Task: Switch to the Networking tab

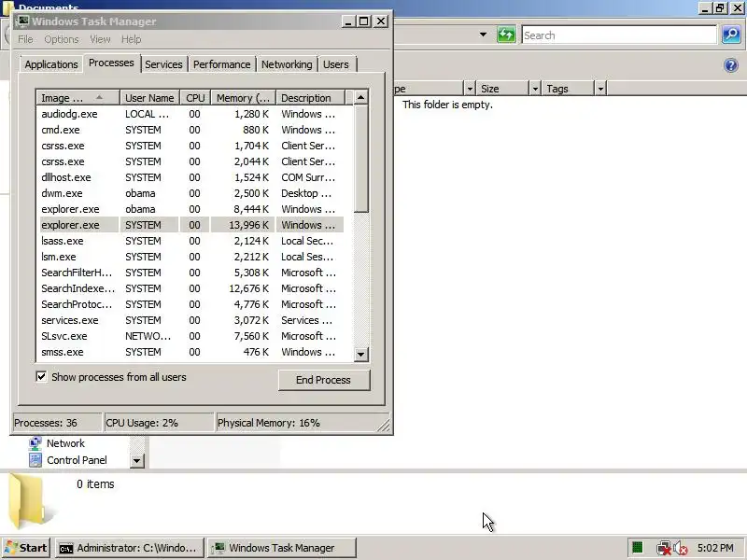Action: coord(287,64)
